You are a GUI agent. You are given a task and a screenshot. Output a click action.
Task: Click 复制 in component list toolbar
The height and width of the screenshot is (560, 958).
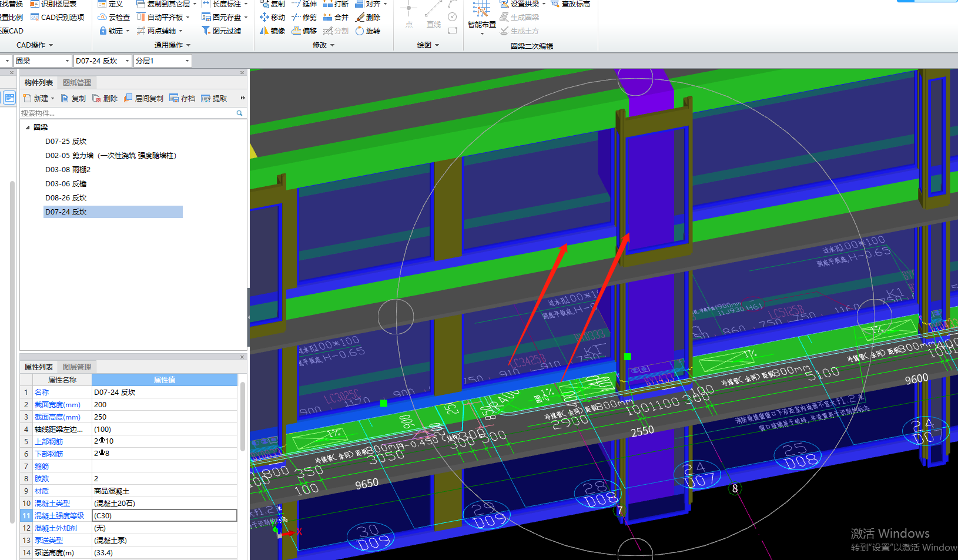[73, 98]
